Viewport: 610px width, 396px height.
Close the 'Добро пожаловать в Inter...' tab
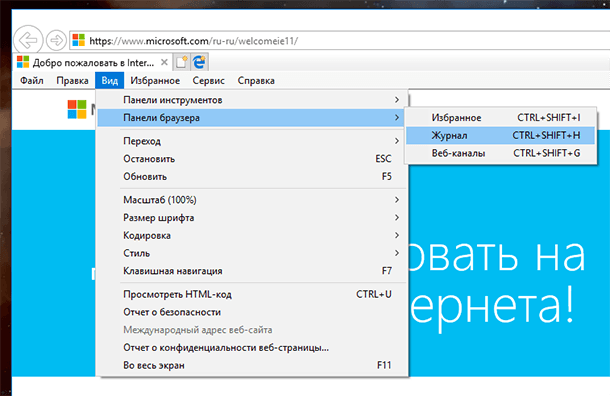[x=164, y=62]
